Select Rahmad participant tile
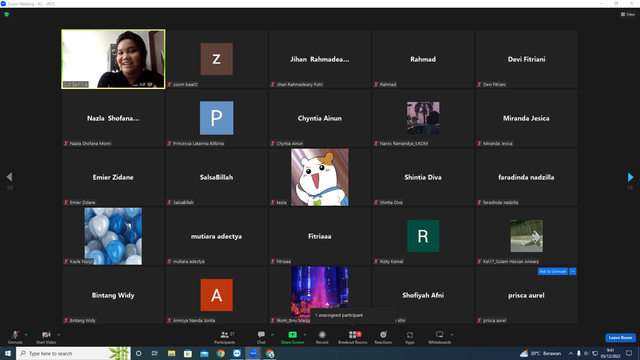The image size is (640, 360). pyautogui.click(x=423, y=59)
